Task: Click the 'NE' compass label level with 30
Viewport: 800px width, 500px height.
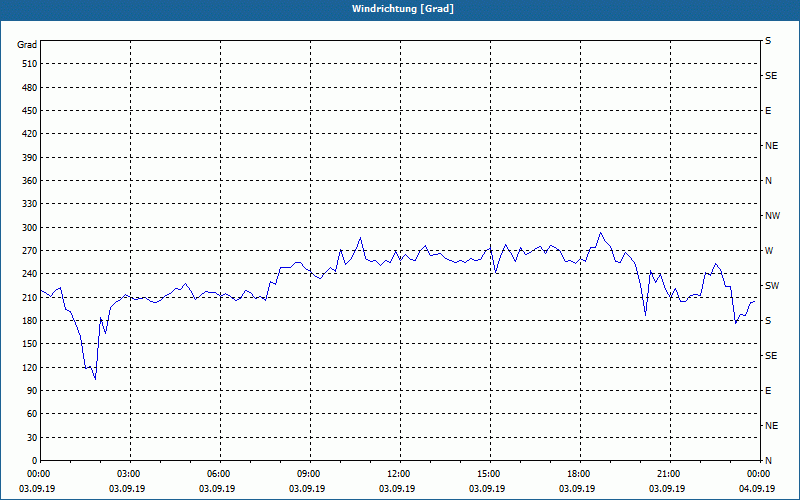Action: click(771, 426)
